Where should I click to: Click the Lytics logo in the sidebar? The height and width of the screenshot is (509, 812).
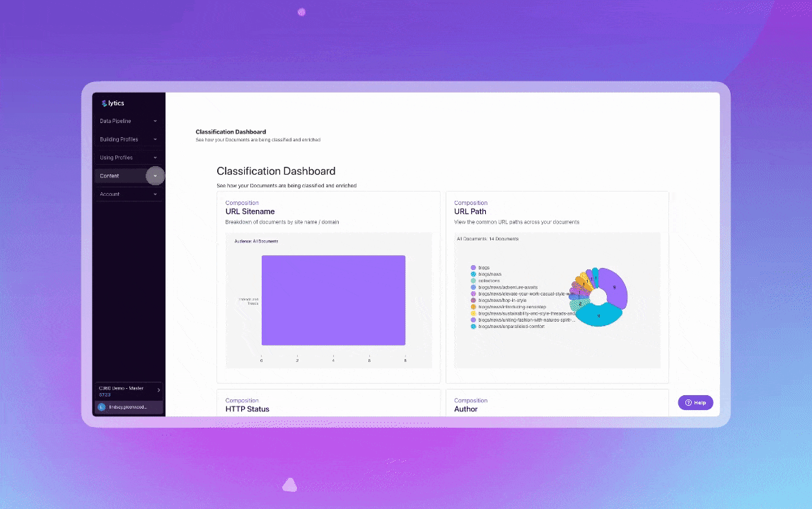[112, 103]
